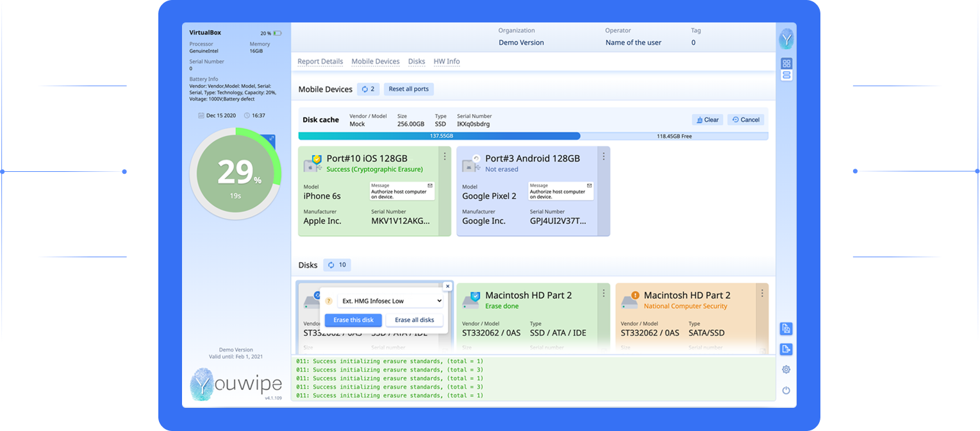Click the 'National Computer Security' status text
This screenshot has width=980, height=431.
coord(686,306)
